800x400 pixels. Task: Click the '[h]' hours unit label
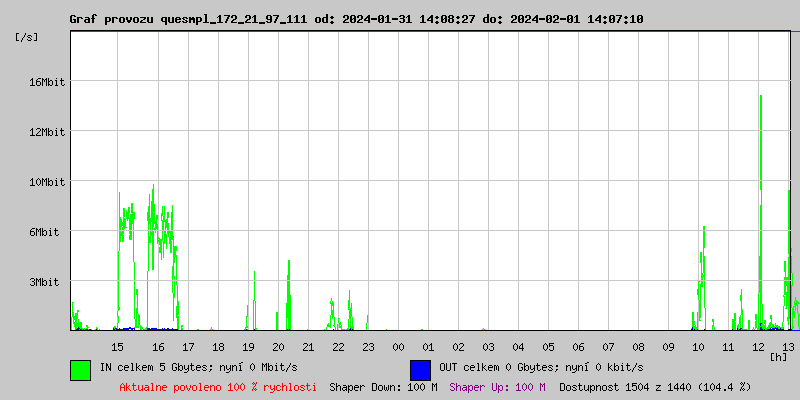779,356
